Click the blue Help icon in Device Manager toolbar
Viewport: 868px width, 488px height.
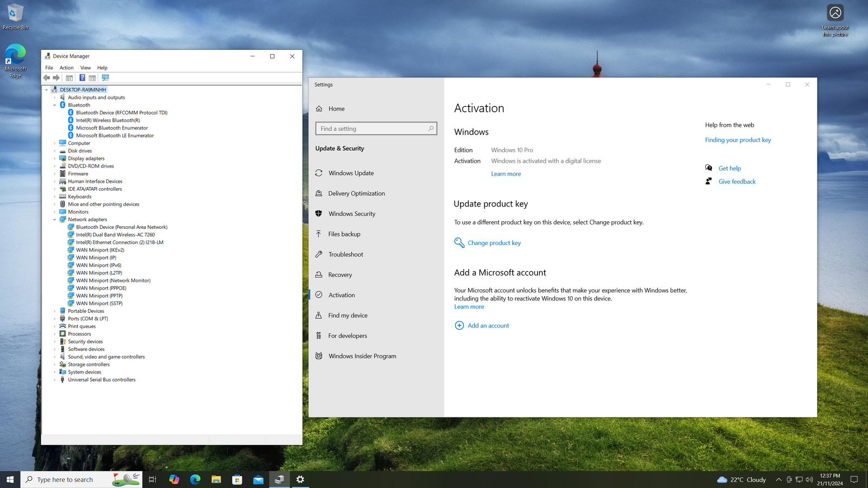pos(82,78)
